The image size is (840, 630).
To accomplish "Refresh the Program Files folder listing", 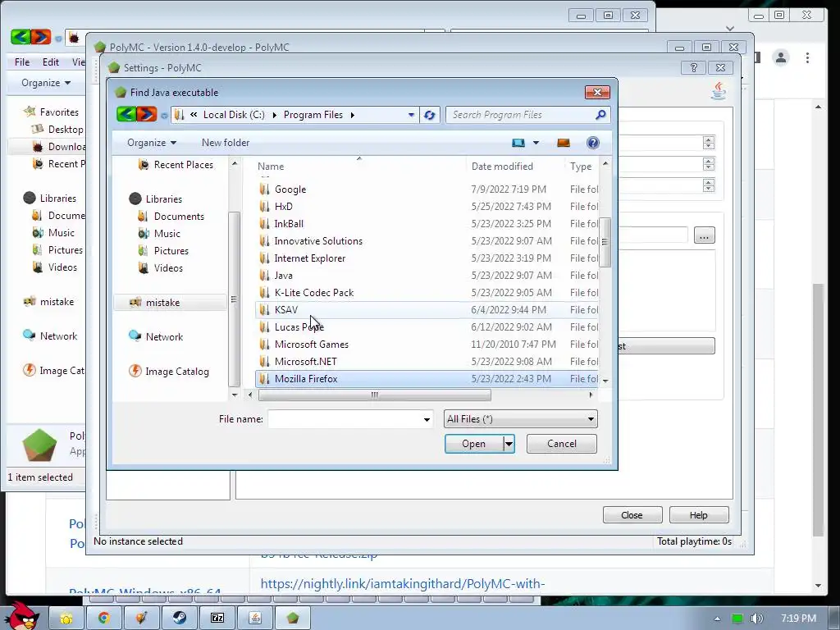I will (x=429, y=115).
